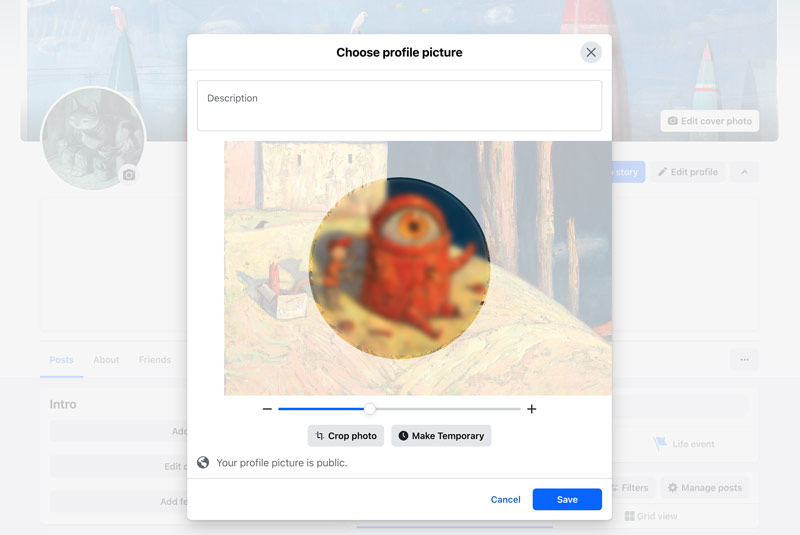The width and height of the screenshot is (800, 535).
Task: Click the Make Temporary button
Action: 441,436
